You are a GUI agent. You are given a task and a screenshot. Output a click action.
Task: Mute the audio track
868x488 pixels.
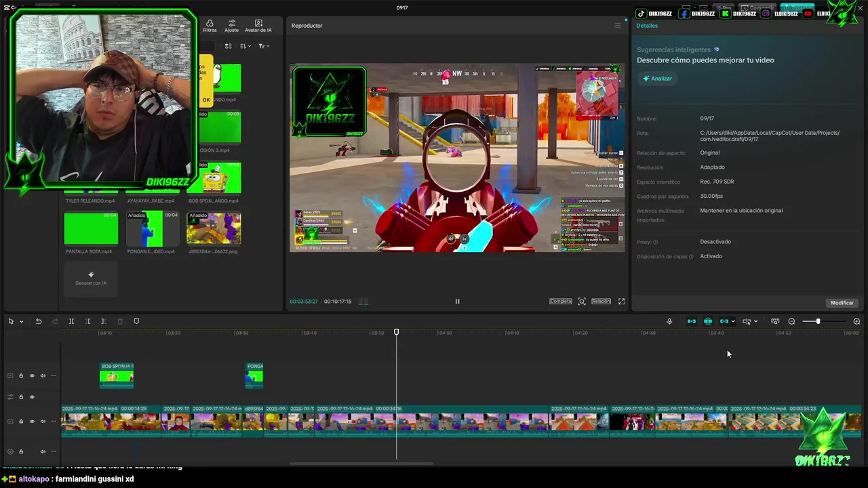43,451
